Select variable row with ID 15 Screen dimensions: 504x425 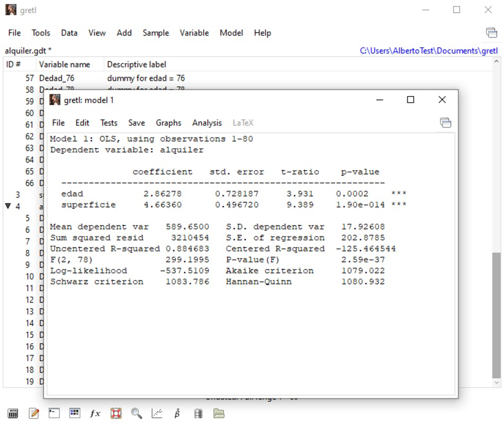click(23, 335)
